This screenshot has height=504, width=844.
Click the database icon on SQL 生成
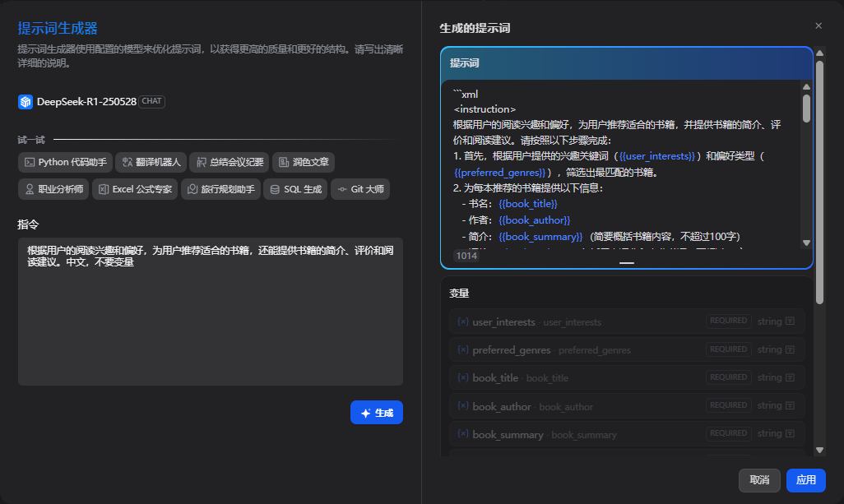point(275,189)
